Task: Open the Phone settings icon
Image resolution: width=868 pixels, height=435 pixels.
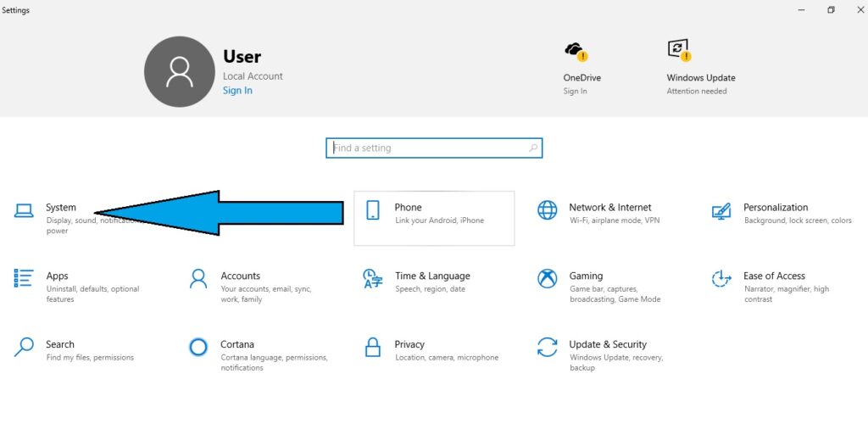Action: (373, 210)
